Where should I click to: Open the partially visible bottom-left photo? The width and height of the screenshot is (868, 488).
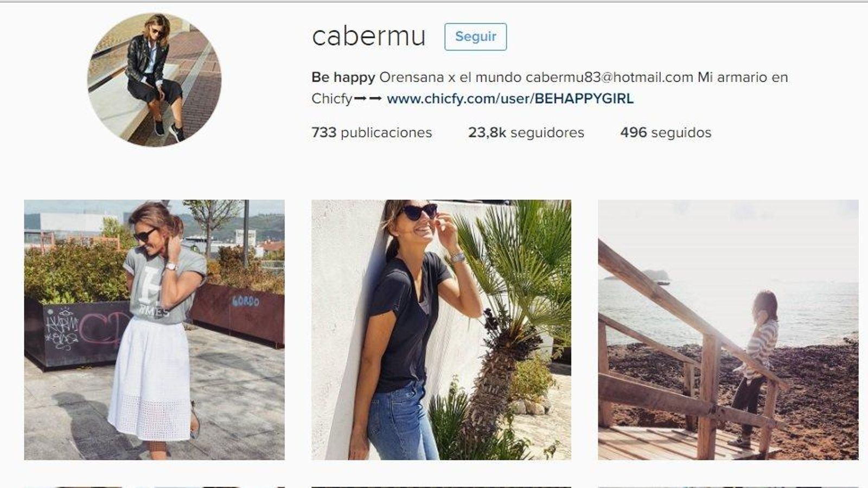click(154, 487)
